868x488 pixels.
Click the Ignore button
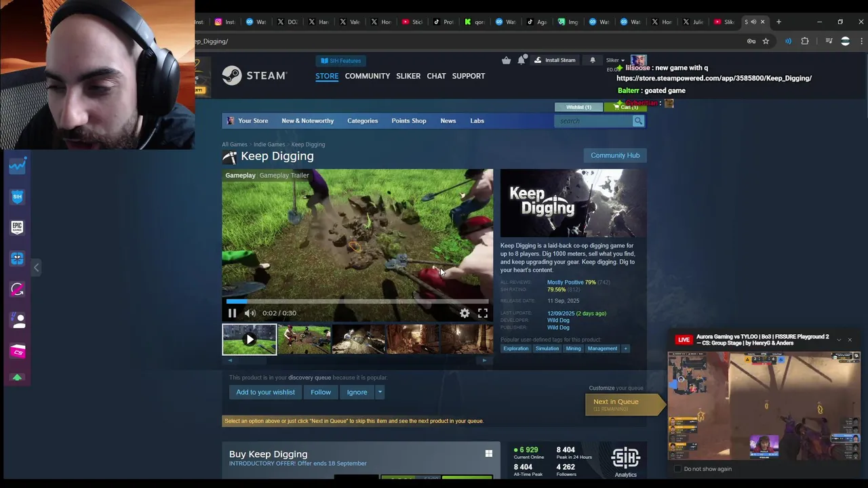(357, 392)
